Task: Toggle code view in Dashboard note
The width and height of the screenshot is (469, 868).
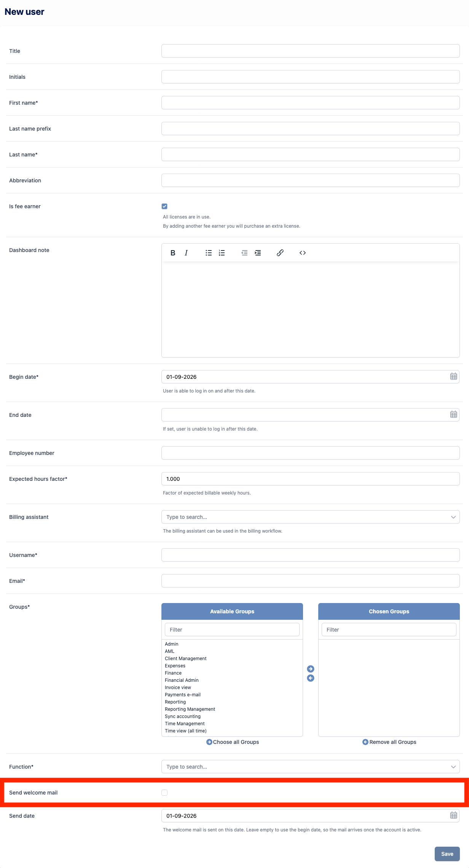Action: [303, 253]
